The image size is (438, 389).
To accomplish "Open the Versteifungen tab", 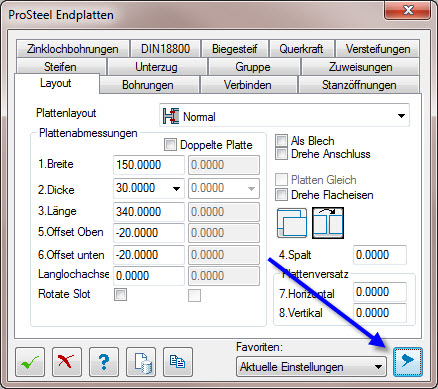I will click(378, 49).
